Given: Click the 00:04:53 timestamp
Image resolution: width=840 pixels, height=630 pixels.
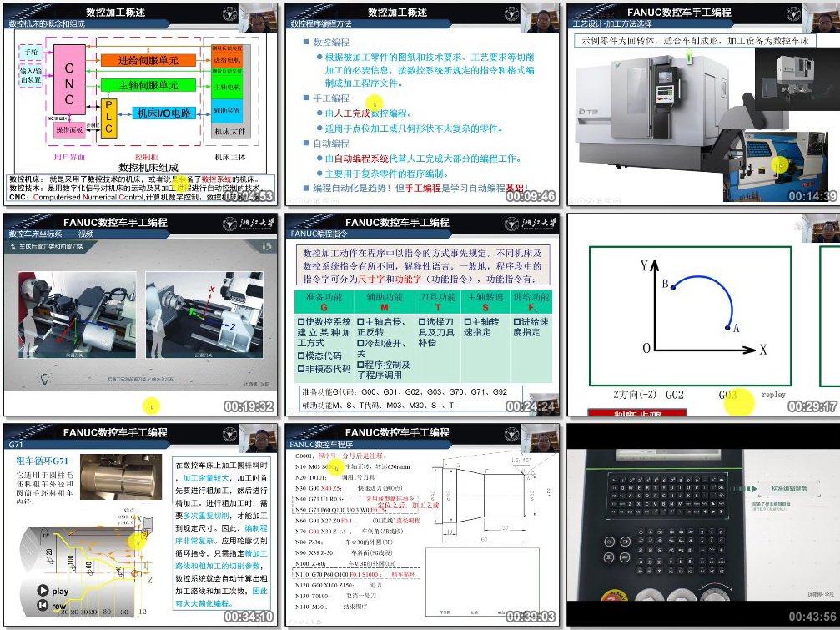Looking at the screenshot, I should point(248,196).
